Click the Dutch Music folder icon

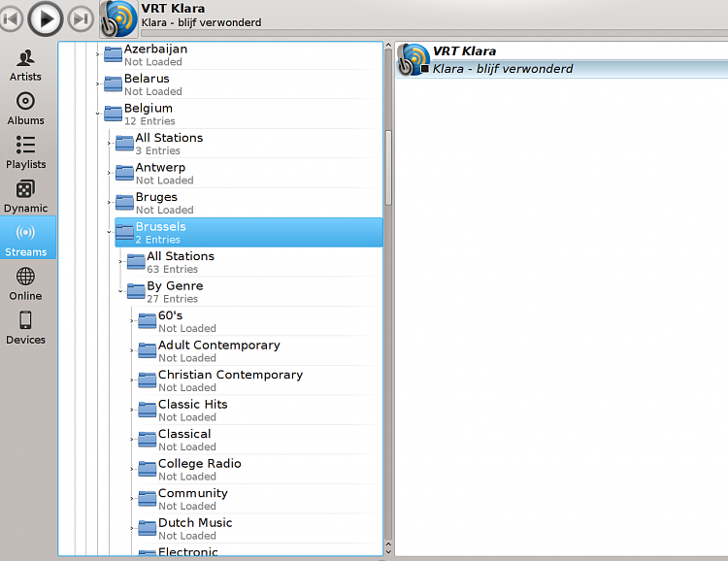148,529
